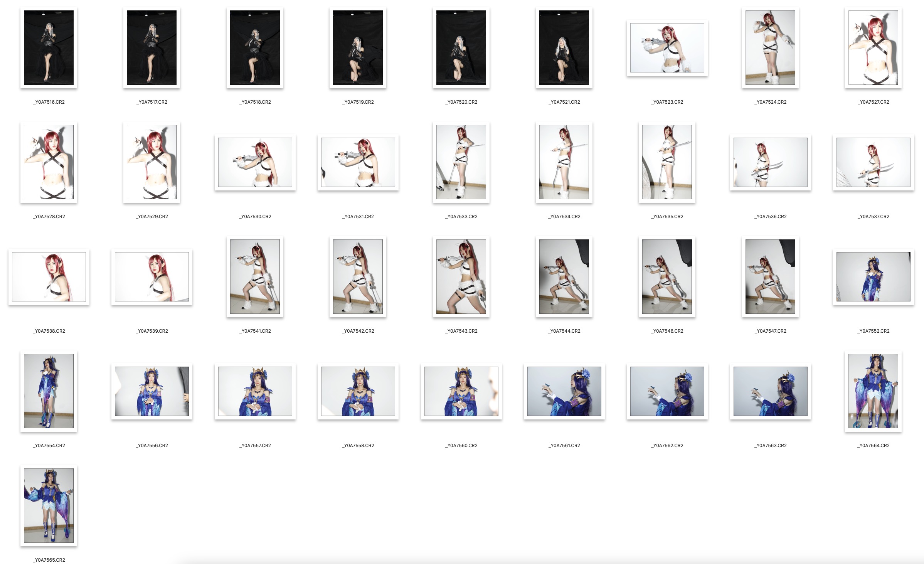Select the _Y0A7557.CR2 photo
This screenshot has height=564, width=924.
click(255, 391)
